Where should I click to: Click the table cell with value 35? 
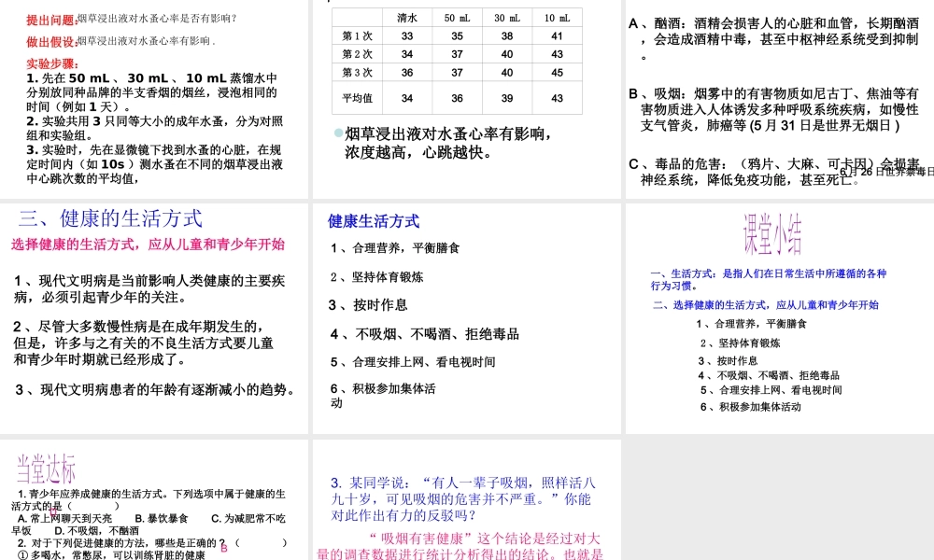pyautogui.click(x=457, y=35)
